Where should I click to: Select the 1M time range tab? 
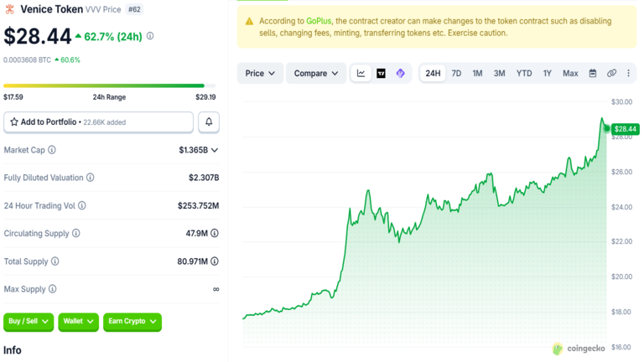(477, 73)
